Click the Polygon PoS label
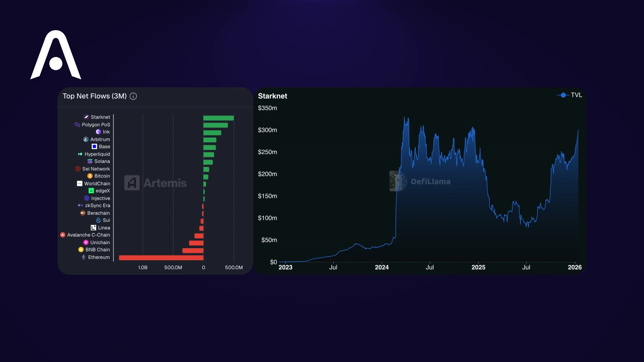The width and height of the screenshot is (644, 362). click(x=96, y=125)
